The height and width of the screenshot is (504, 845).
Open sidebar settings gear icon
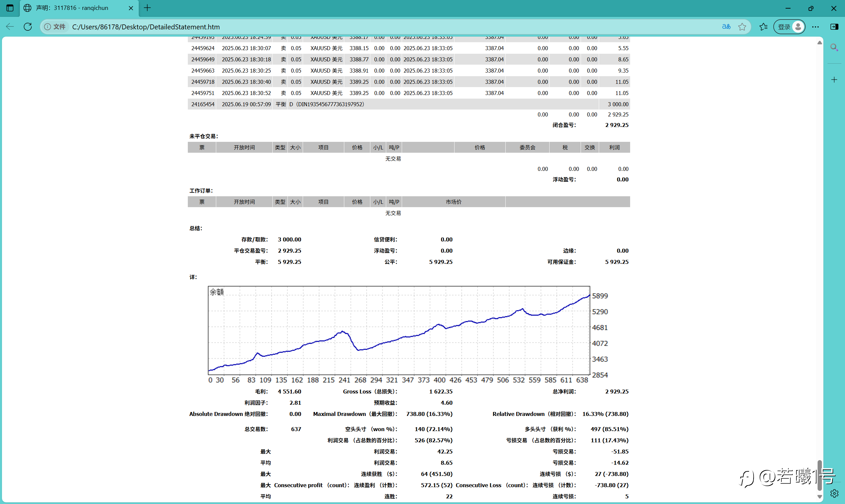834,493
